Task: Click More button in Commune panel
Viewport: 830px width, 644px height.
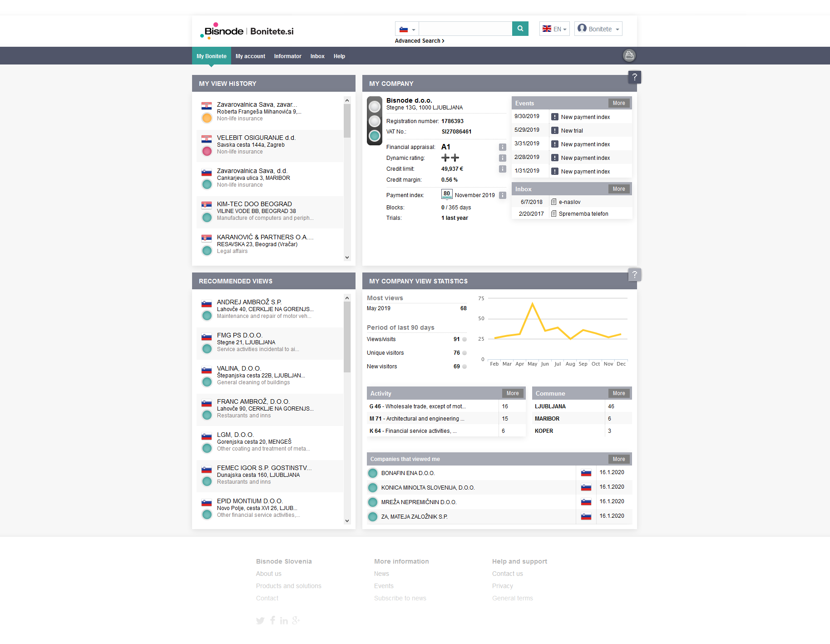Action: 619,393
